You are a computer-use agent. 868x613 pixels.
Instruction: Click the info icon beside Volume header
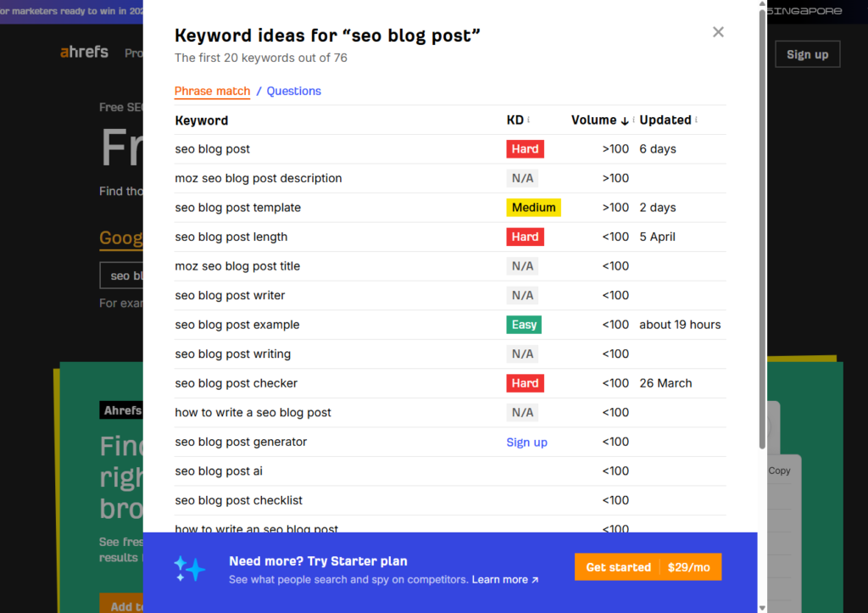pos(634,120)
